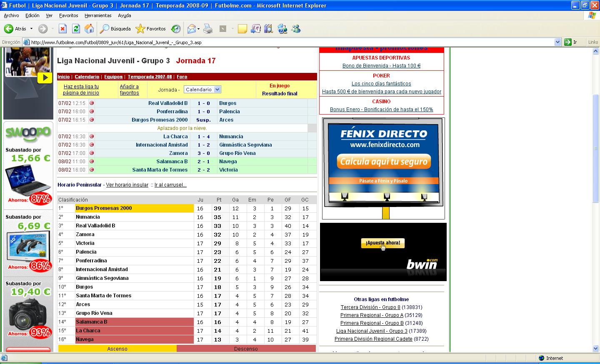This screenshot has height=364, width=600.
Task: Open the Jornada Calendario dropdown
Action: [202, 90]
